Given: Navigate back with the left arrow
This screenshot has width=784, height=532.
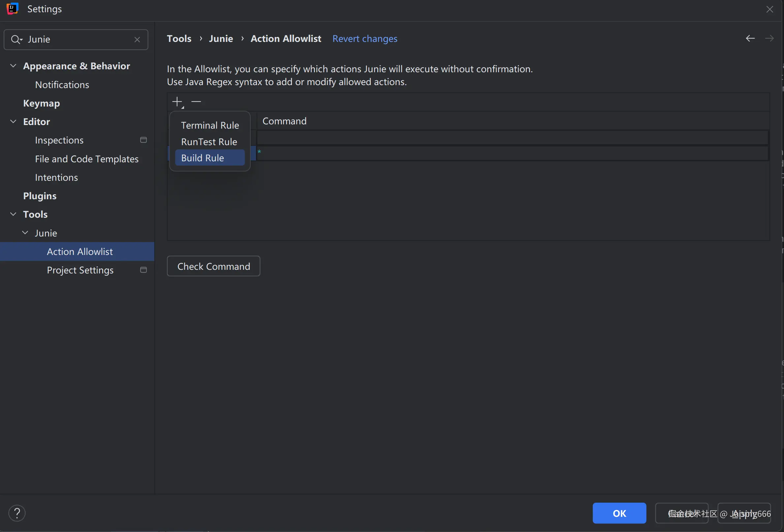Looking at the screenshot, I should point(750,39).
